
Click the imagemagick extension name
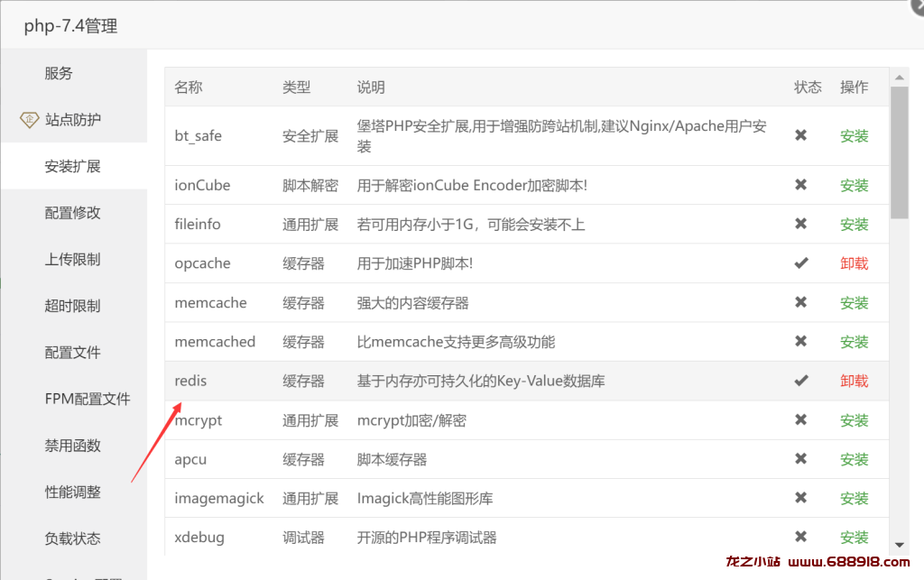219,499
